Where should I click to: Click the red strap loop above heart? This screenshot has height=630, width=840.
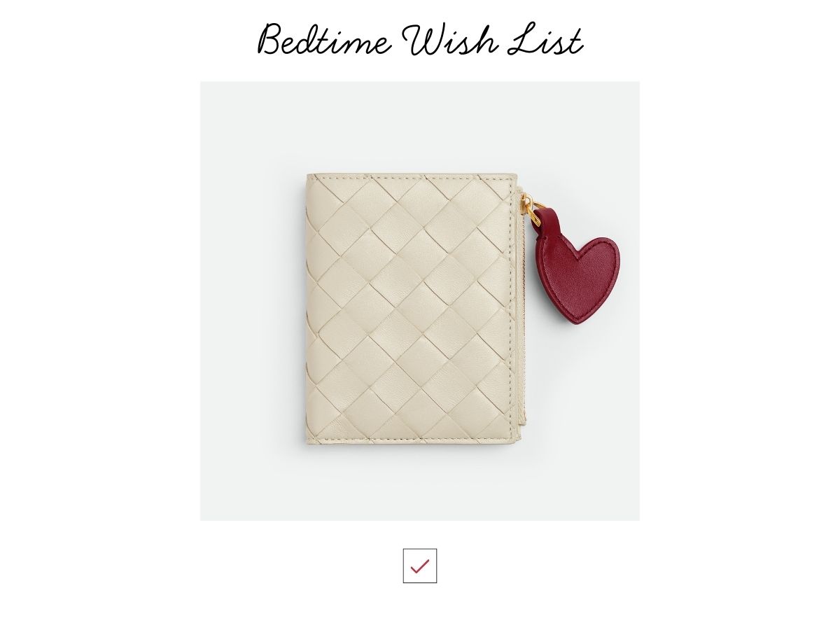pos(545,221)
